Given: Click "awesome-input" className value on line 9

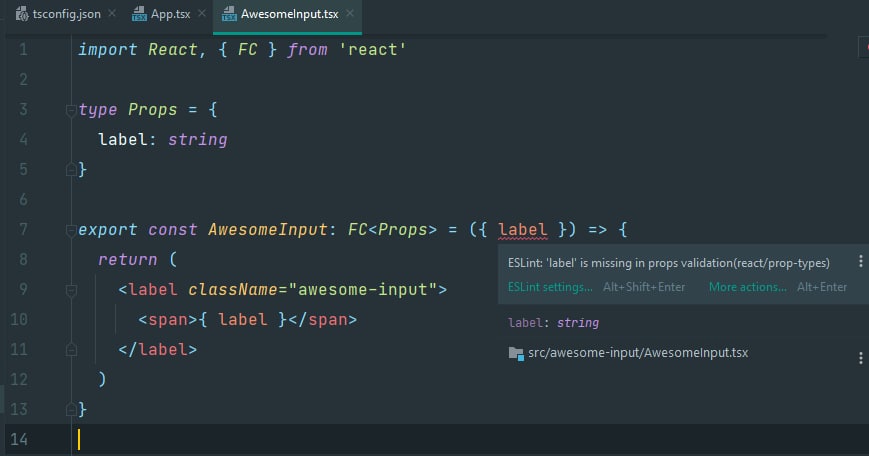Looking at the screenshot, I should (x=363, y=289).
